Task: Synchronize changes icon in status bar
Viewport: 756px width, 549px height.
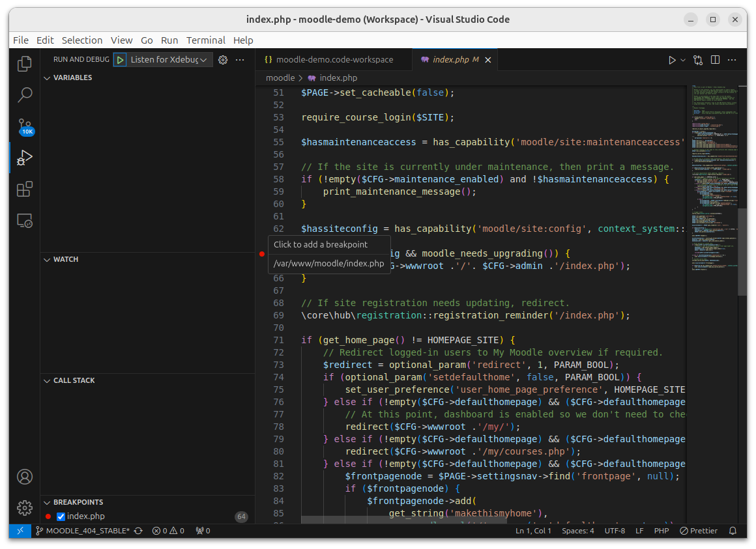Action: pyautogui.click(x=138, y=531)
